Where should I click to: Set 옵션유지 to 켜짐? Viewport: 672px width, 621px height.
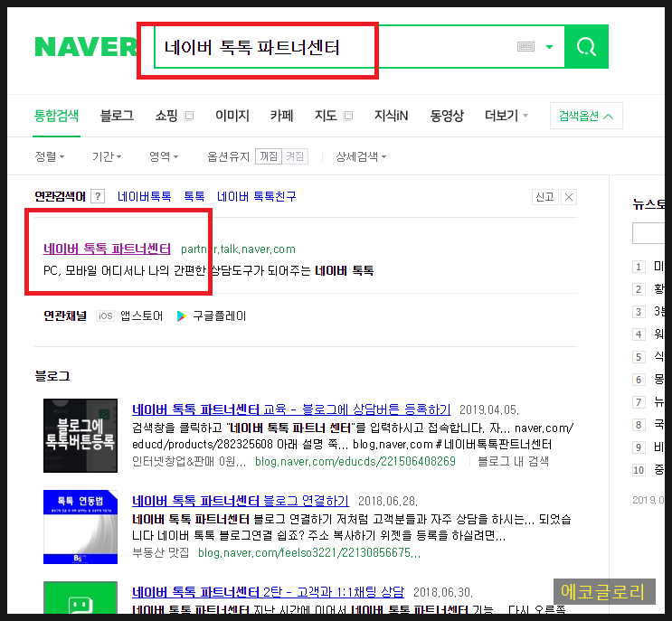click(295, 156)
